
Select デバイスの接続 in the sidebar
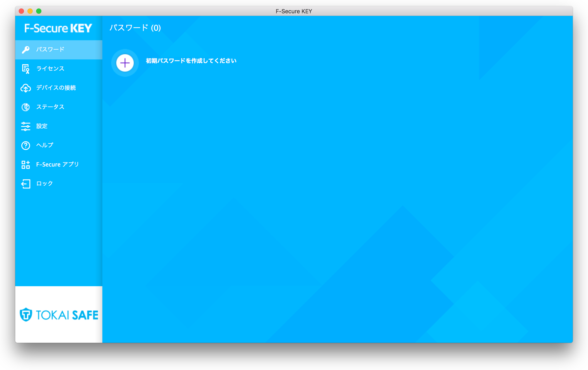[x=56, y=88]
